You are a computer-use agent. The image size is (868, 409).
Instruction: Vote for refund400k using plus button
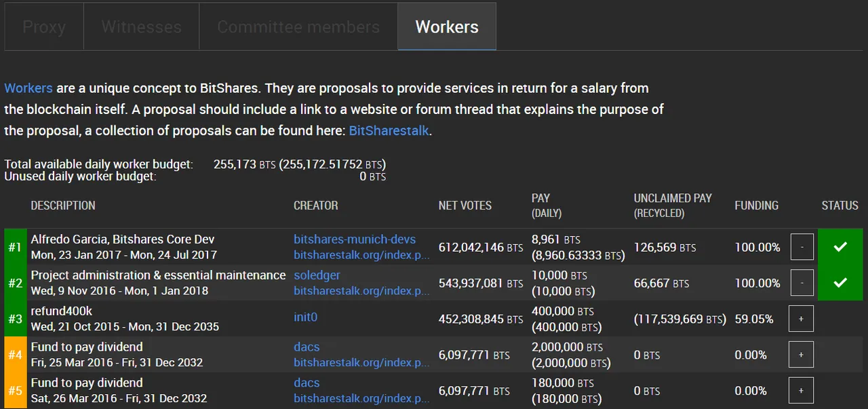coord(802,319)
